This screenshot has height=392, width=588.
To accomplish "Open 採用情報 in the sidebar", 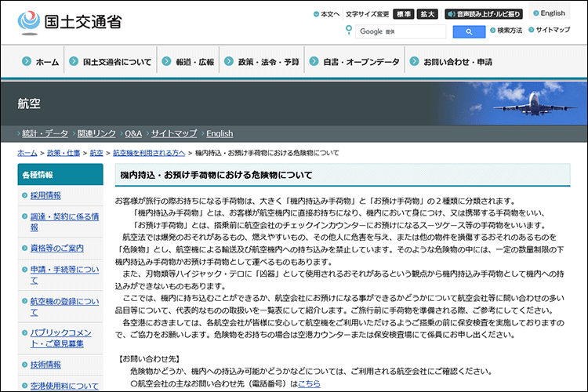I will pos(45,195).
